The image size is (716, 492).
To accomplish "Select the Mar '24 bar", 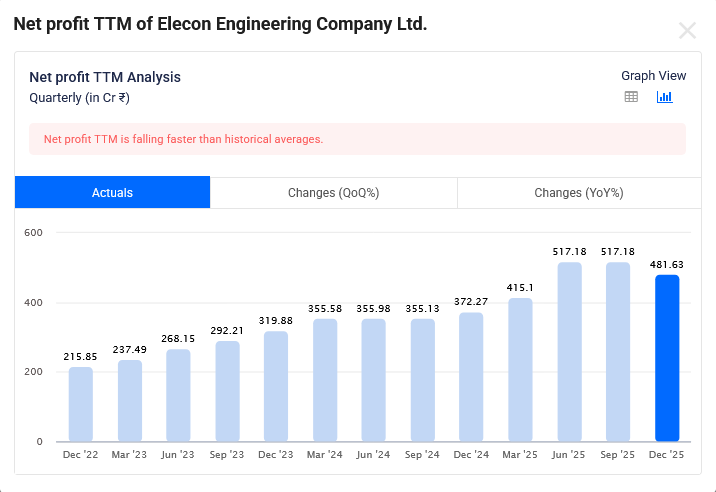I will (x=325, y=380).
